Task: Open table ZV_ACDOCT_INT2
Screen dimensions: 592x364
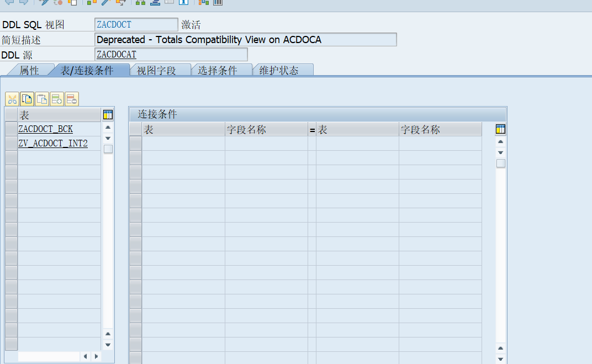Action: pyautogui.click(x=53, y=143)
